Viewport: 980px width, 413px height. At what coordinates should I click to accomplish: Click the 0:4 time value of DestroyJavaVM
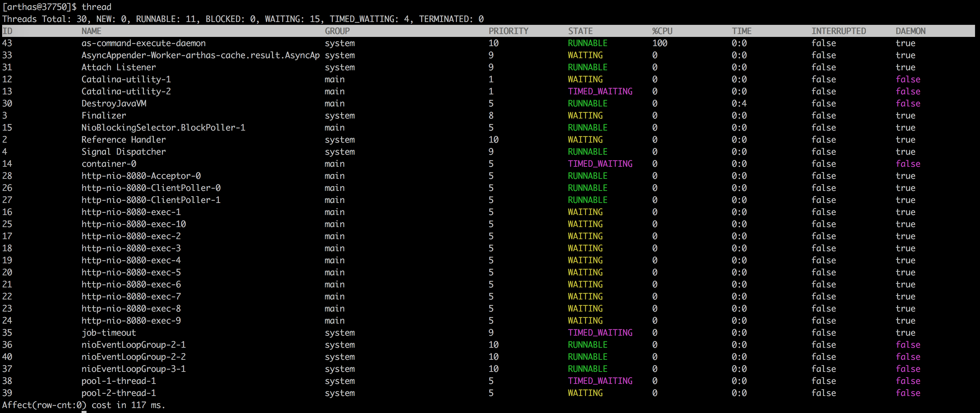(739, 104)
